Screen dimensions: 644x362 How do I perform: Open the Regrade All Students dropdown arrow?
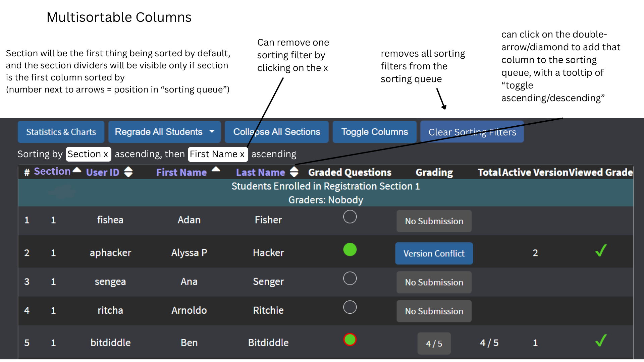212,131
